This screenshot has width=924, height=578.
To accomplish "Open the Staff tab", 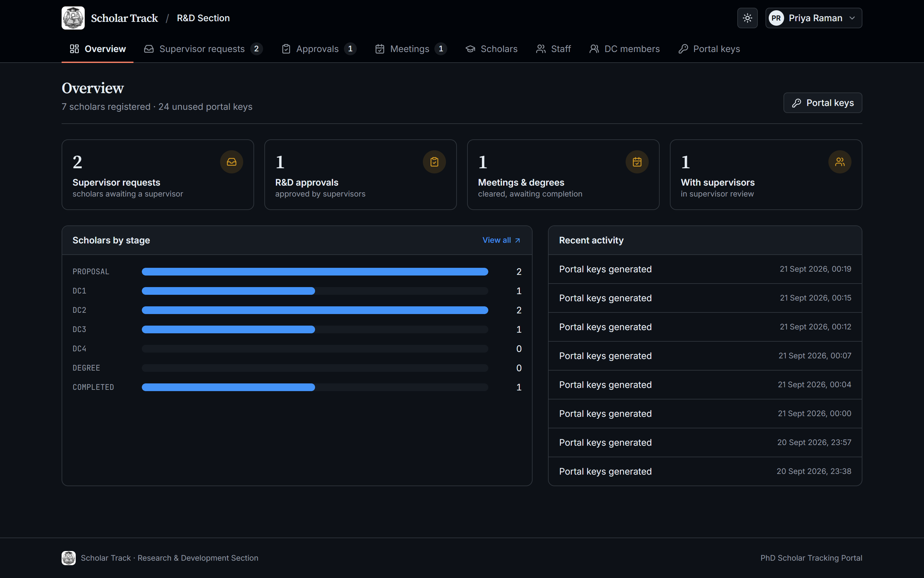I will (x=553, y=49).
